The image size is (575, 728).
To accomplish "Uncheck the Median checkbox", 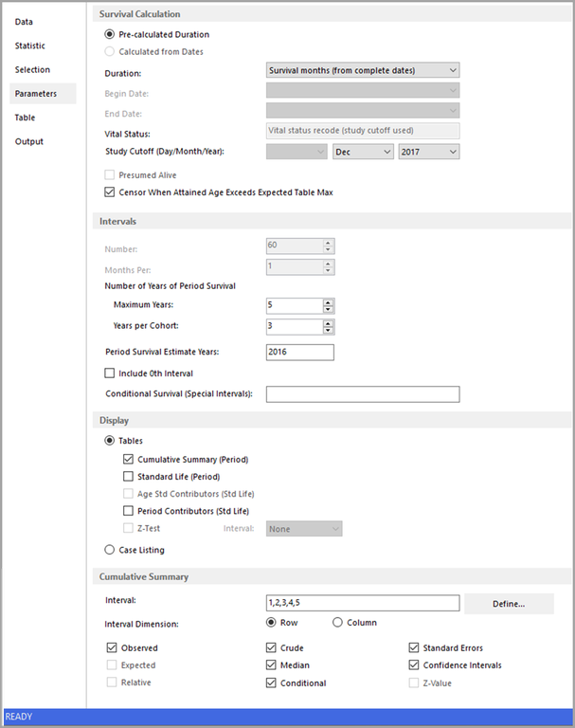I will click(x=272, y=665).
